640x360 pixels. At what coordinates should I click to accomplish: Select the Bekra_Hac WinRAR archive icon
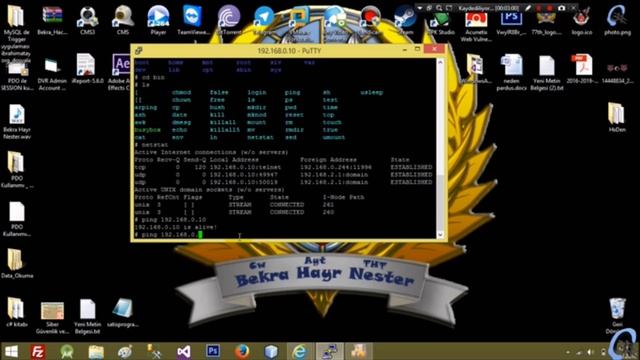pyautogui.click(x=53, y=20)
